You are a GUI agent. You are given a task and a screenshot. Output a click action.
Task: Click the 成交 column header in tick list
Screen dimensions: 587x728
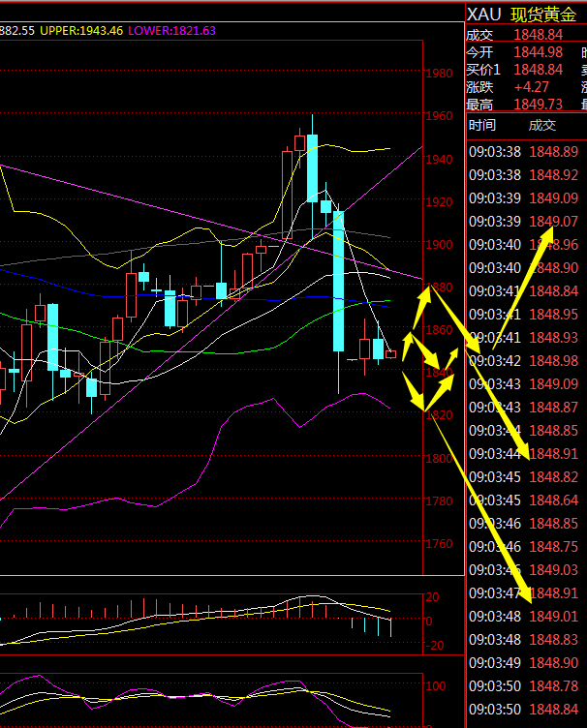point(542,125)
